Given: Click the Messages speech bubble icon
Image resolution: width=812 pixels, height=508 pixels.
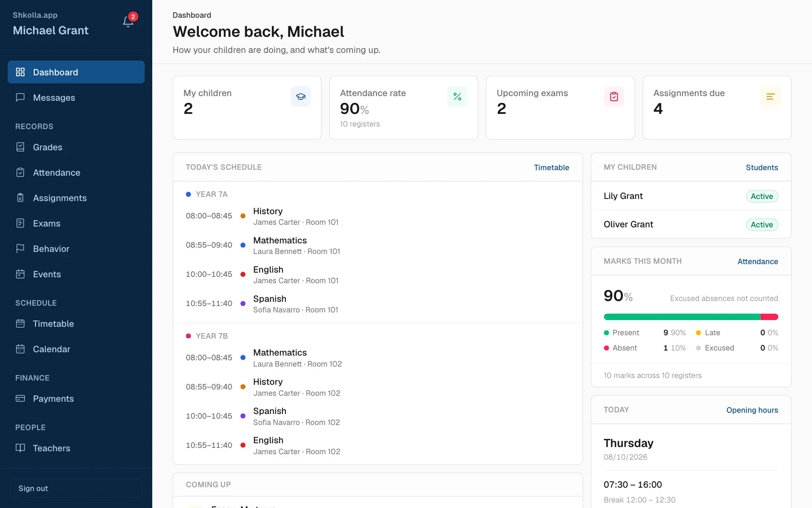Looking at the screenshot, I should 20,97.
